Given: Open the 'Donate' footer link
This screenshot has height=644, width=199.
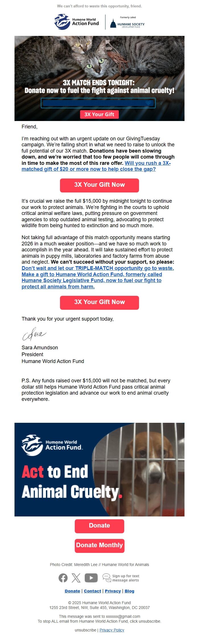Looking at the screenshot, I should coord(72,591).
